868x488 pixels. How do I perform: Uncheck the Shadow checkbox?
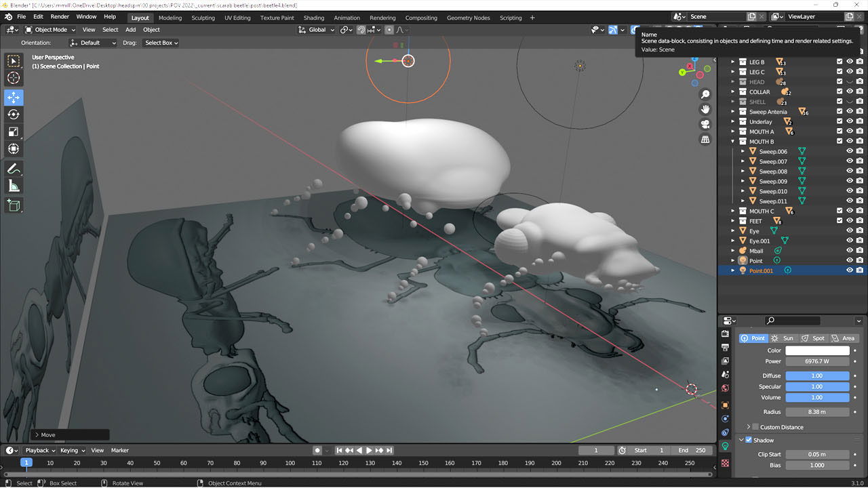[x=749, y=440]
